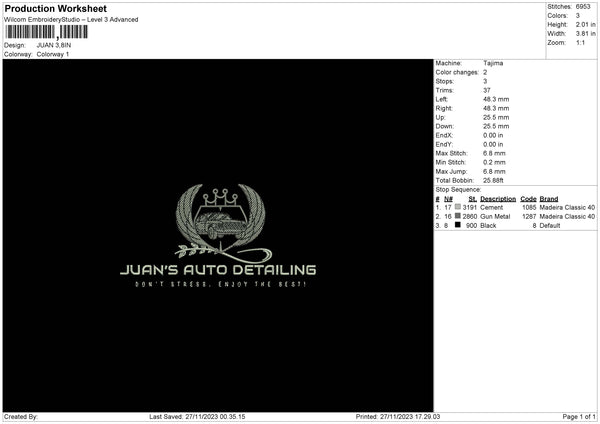Click the barcode under the header
This screenshot has width=600, height=424.
pyautogui.click(x=46, y=32)
